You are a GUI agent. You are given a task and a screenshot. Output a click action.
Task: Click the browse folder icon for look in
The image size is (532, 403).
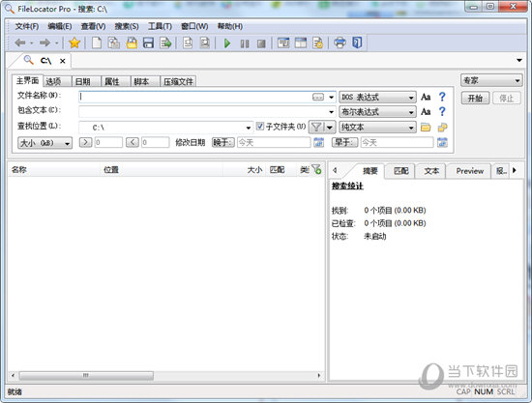click(426, 128)
